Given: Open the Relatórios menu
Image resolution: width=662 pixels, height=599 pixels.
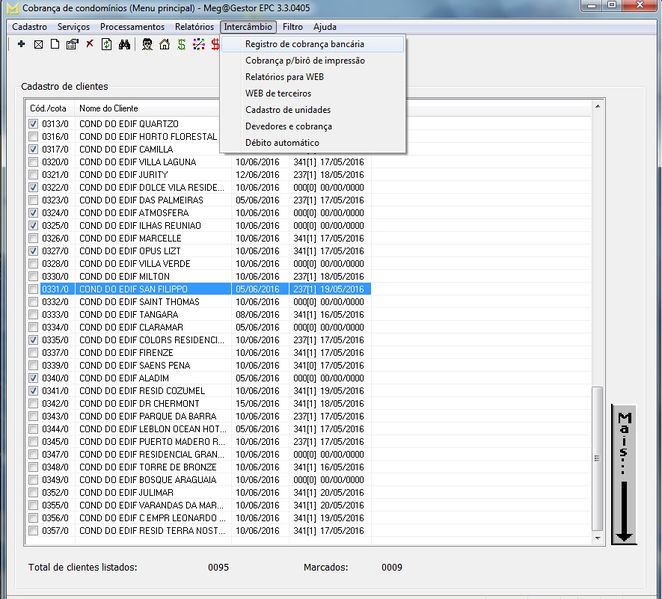Looking at the screenshot, I should point(193,26).
